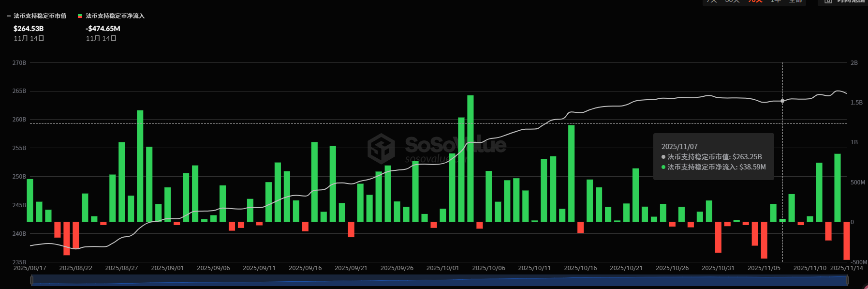This screenshot has height=289, width=868.
Task: Click the hovered data point on the white line
Action: (x=782, y=101)
